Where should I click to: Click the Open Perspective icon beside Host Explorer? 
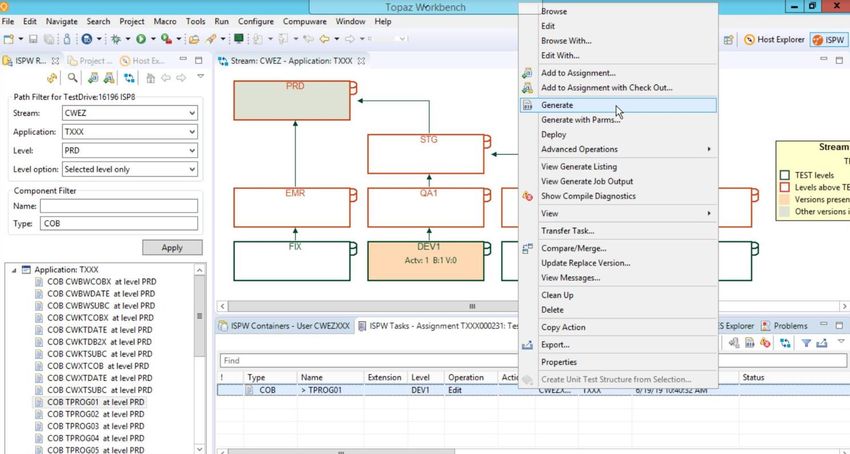(729, 40)
